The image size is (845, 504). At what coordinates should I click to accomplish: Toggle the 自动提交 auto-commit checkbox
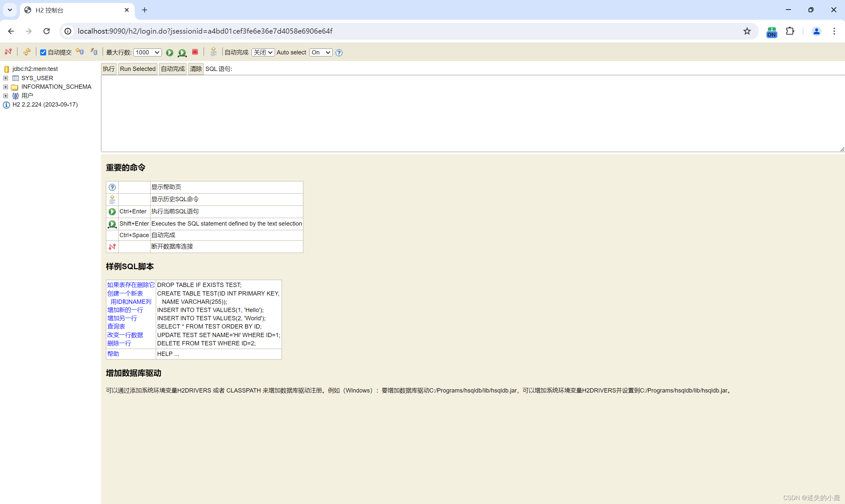click(x=43, y=52)
